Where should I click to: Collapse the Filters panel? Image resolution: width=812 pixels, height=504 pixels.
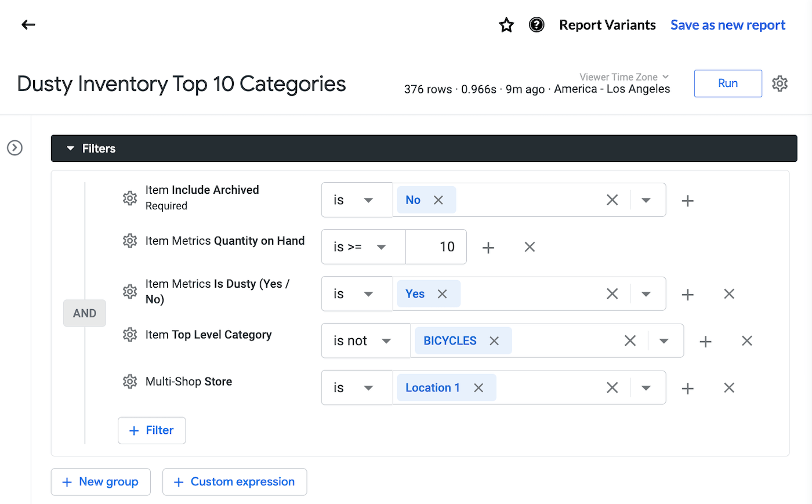click(x=71, y=148)
